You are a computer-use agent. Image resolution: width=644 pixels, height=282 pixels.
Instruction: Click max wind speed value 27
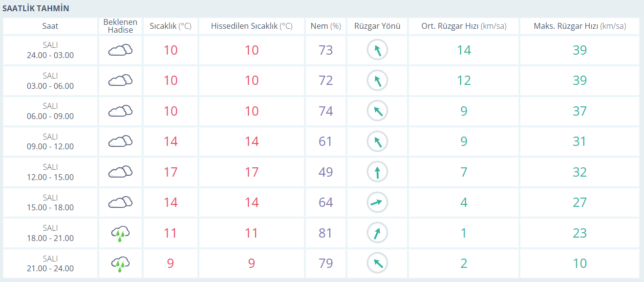click(x=580, y=202)
